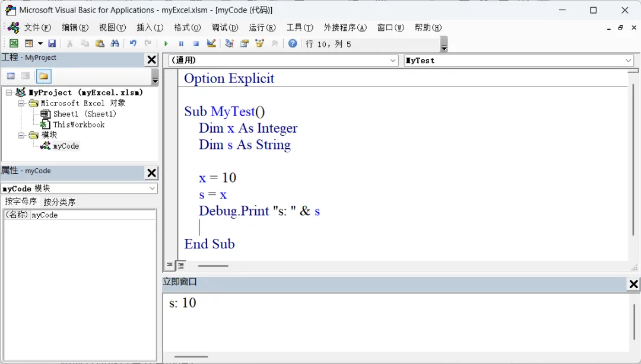The image size is (641, 364).
Task: Open the 运行(R) menu
Action: click(262, 28)
